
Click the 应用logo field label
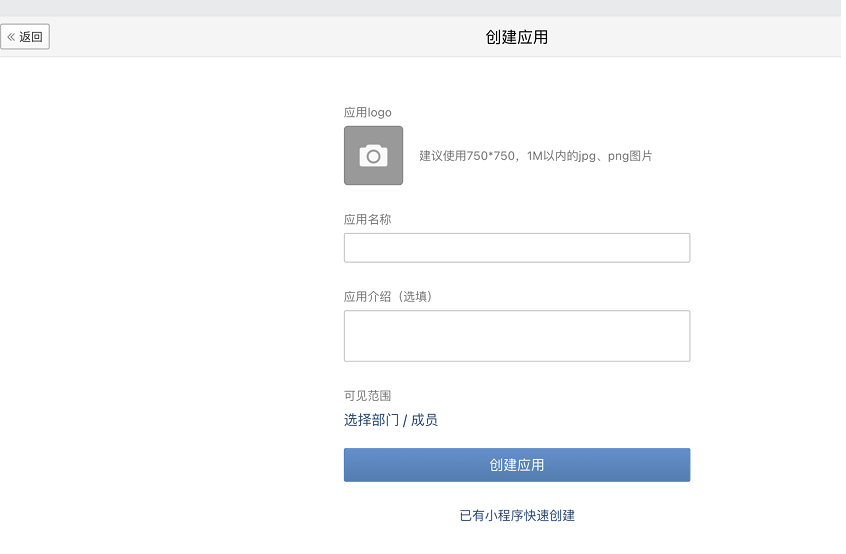click(368, 113)
